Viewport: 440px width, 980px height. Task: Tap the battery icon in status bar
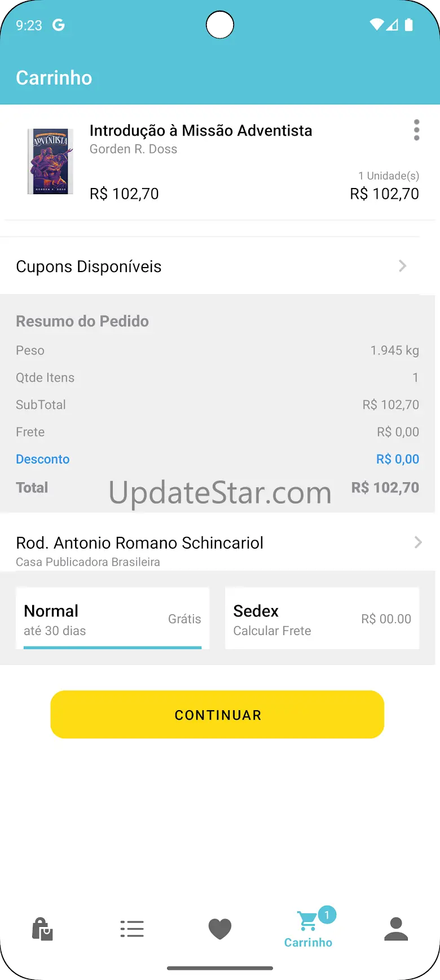click(x=409, y=25)
